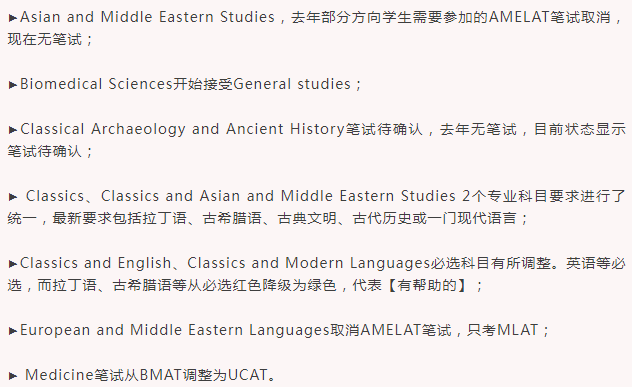
Task: Click the text 笔试待确认 on its own line
Action: click(45, 152)
